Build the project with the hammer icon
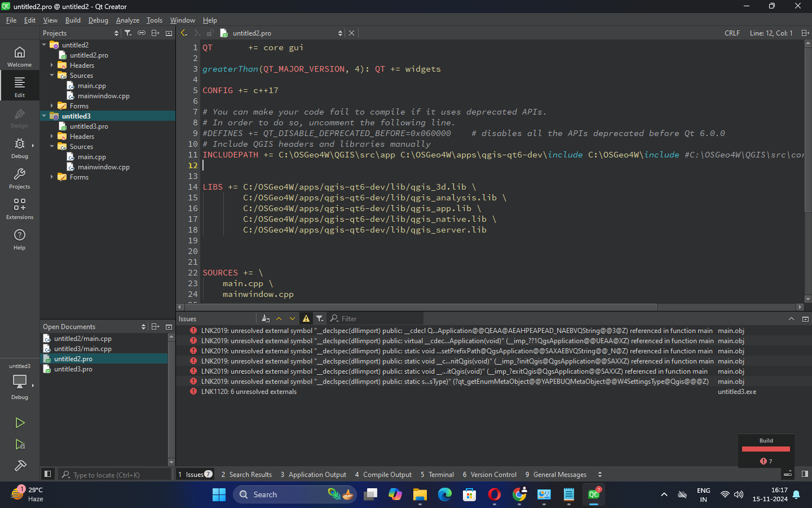The image size is (812, 508). 20,466
